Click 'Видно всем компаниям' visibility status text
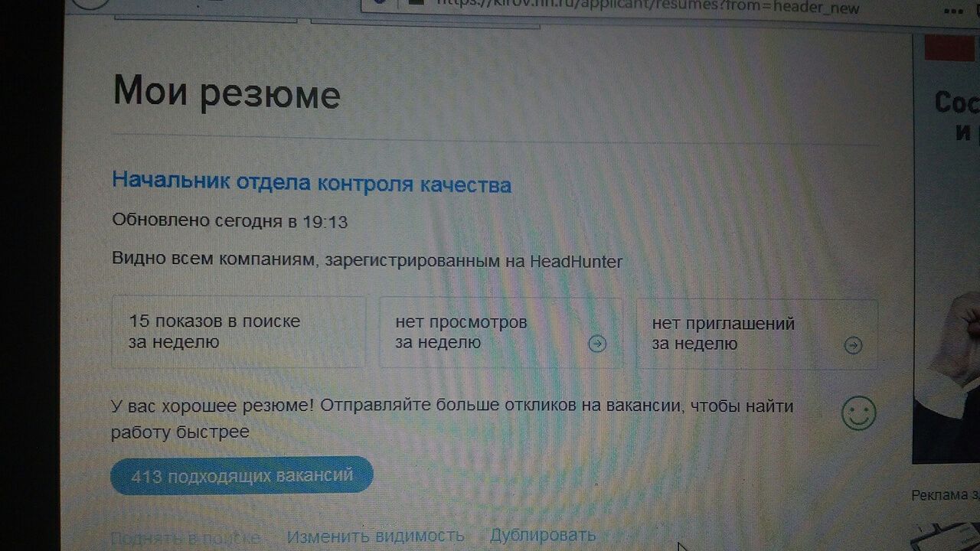This screenshot has width=980, height=551. coord(367,260)
